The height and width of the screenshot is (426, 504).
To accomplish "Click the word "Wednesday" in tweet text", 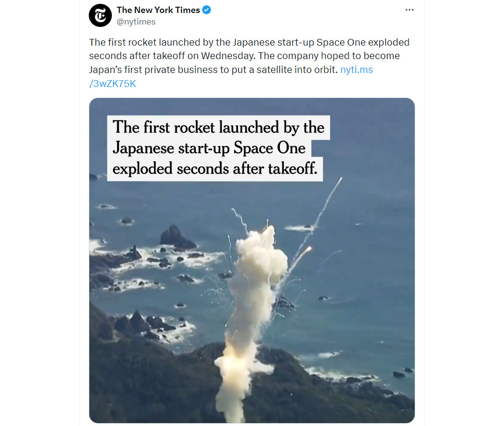I will pyautogui.click(x=228, y=56).
